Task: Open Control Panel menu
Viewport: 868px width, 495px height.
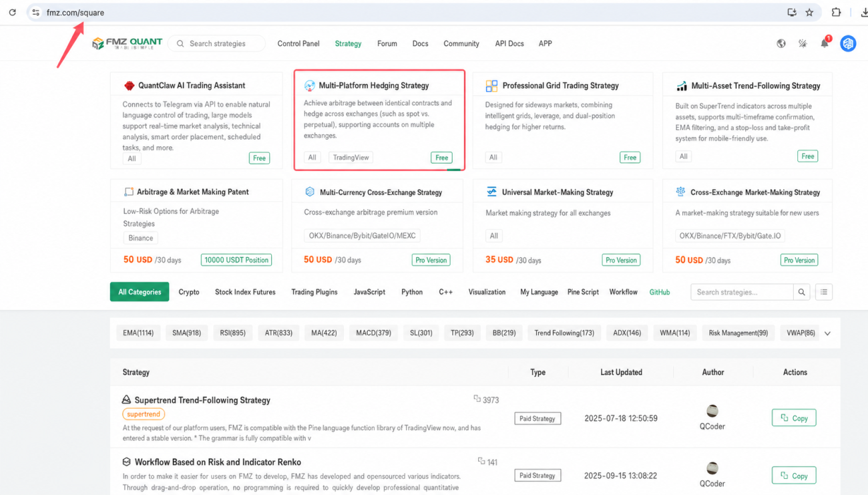Action: [x=298, y=43]
